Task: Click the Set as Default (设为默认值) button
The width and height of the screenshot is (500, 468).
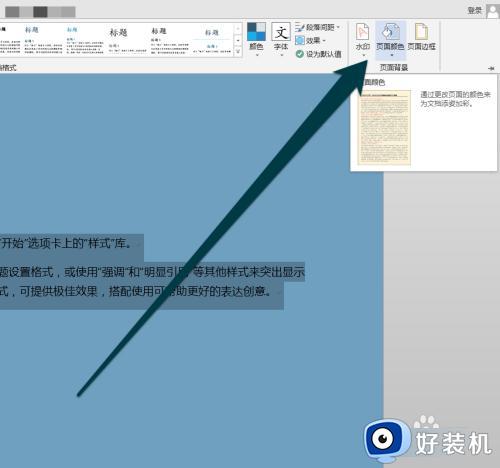Action: 318,54
